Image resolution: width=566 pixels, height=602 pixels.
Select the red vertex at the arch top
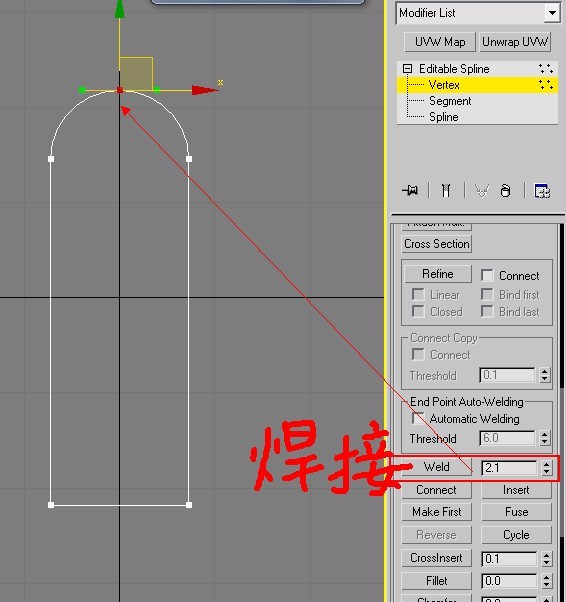120,90
